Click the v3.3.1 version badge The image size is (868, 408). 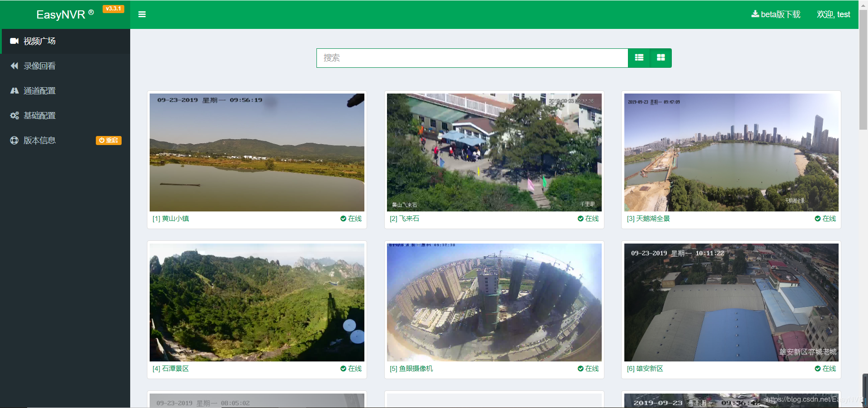click(x=113, y=9)
